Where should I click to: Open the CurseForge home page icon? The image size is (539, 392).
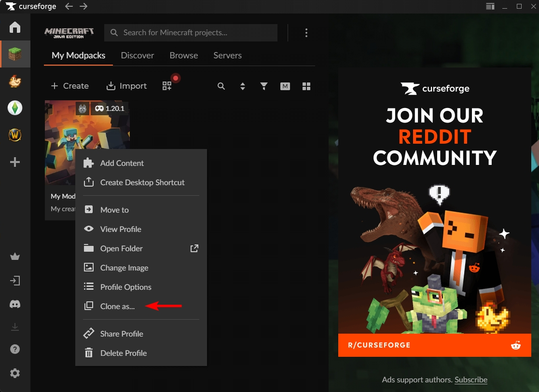[x=15, y=27]
